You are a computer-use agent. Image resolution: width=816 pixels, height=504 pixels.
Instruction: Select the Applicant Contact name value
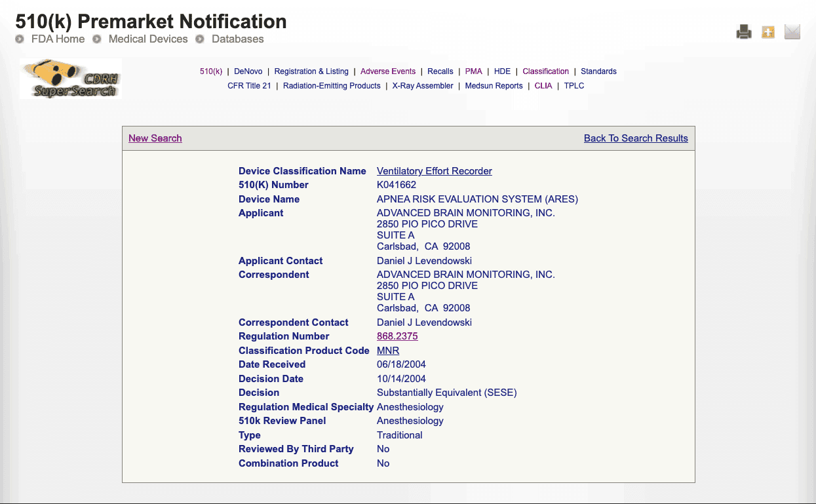pos(424,261)
